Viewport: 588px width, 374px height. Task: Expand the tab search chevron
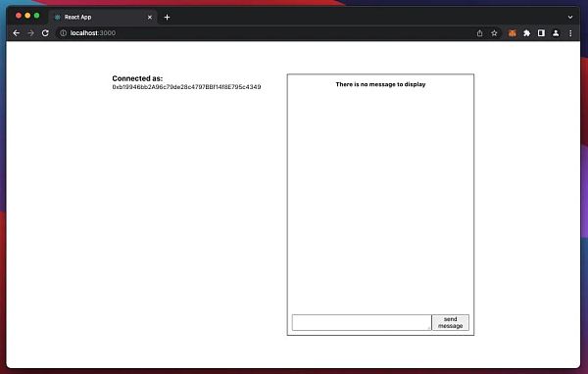coord(570,17)
